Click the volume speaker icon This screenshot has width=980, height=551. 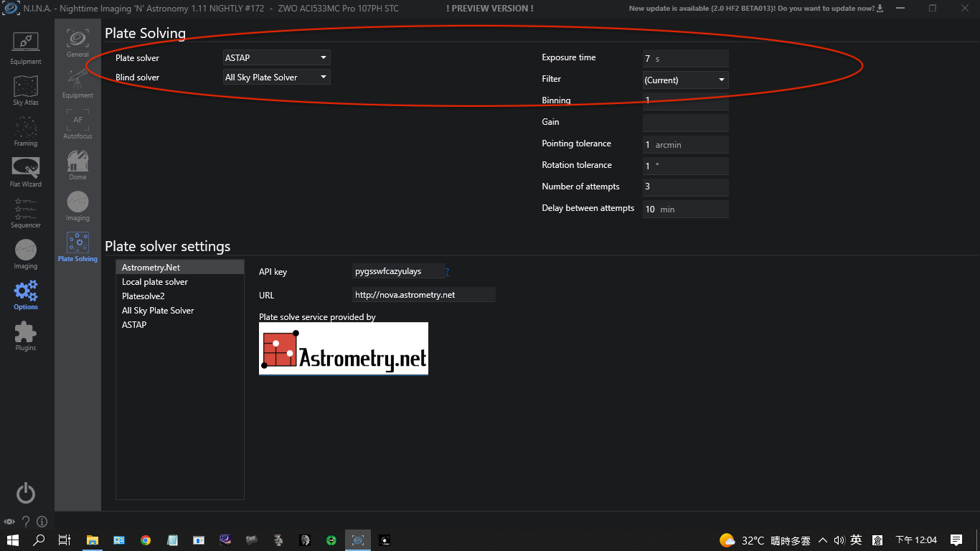(x=839, y=540)
